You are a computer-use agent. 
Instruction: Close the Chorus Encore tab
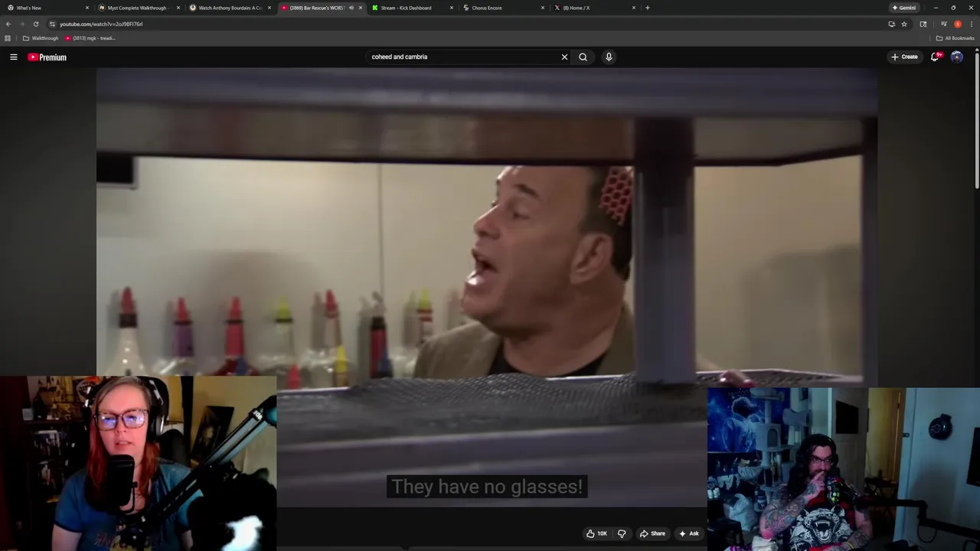click(543, 8)
